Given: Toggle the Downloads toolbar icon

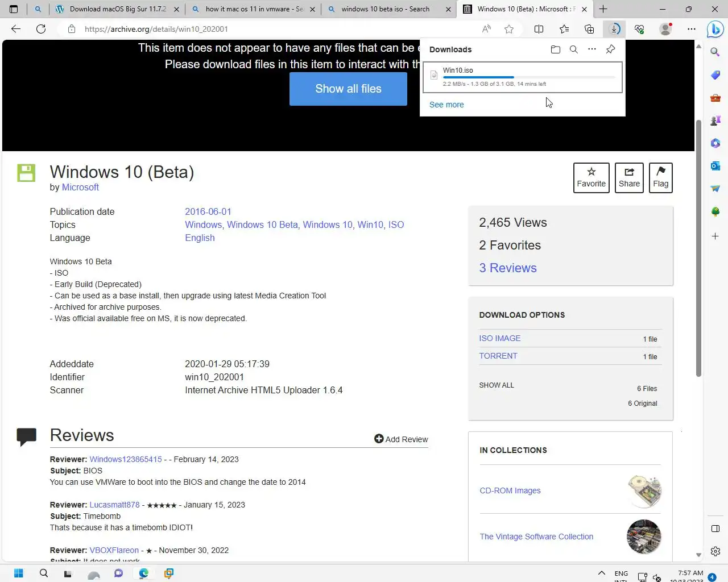Looking at the screenshot, I should (x=614, y=29).
